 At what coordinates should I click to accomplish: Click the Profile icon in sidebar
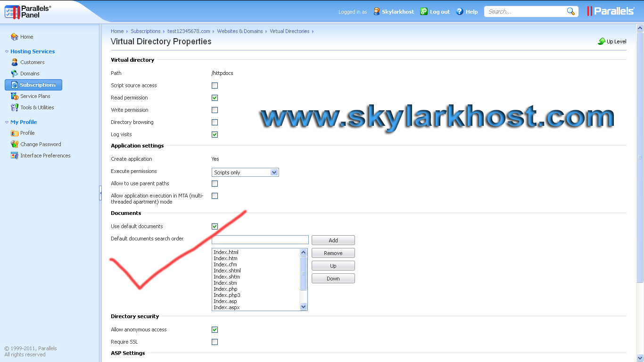point(14,133)
